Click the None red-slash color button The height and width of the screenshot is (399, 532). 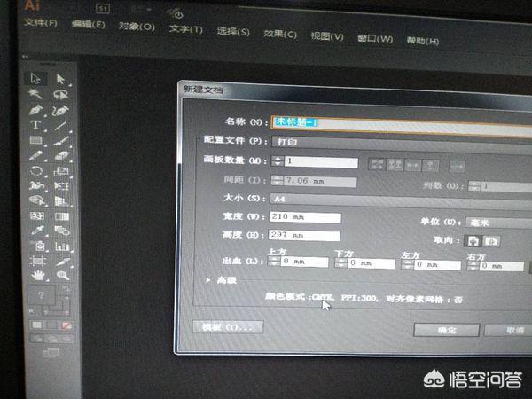pyautogui.click(x=66, y=325)
